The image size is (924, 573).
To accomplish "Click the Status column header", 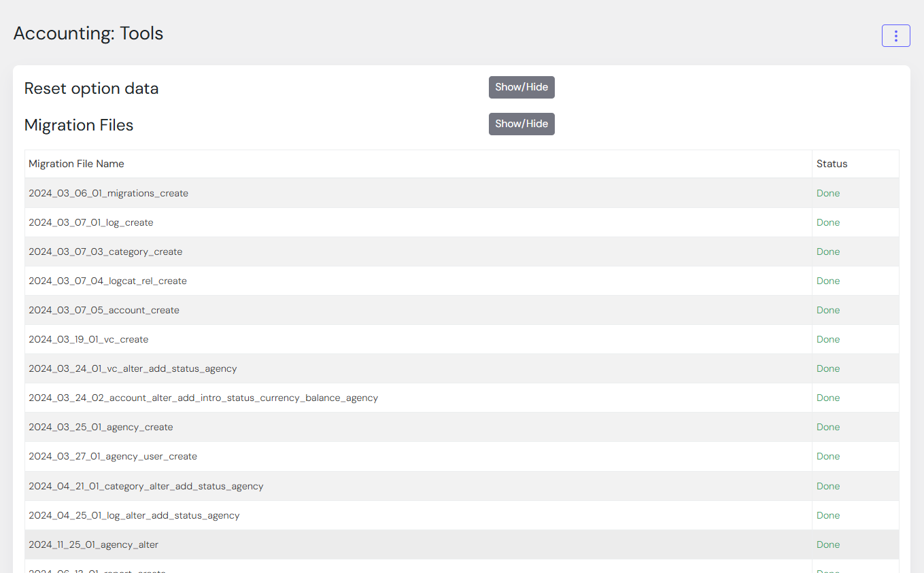I will 832,164.
